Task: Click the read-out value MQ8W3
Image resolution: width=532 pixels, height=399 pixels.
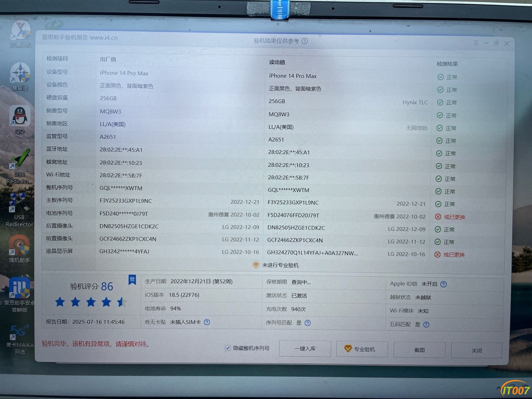Action: pyautogui.click(x=279, y=114)
